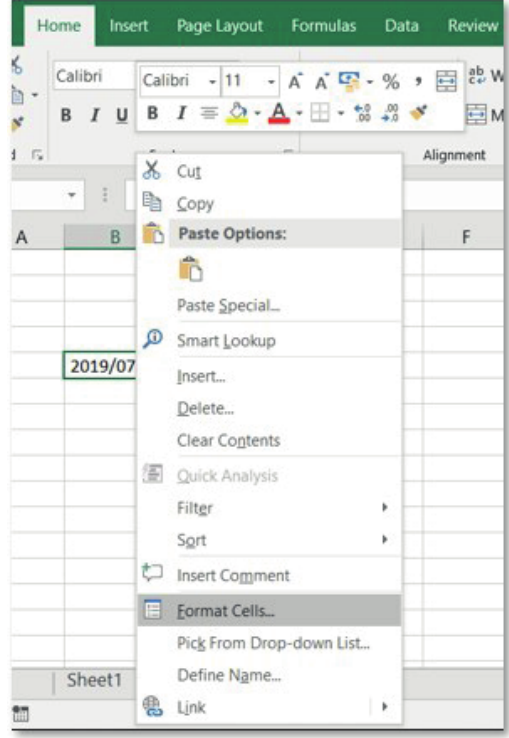Toggle Italic in the ribbon Font group
This screenshot has width=509, height=738.
(95, 115)
